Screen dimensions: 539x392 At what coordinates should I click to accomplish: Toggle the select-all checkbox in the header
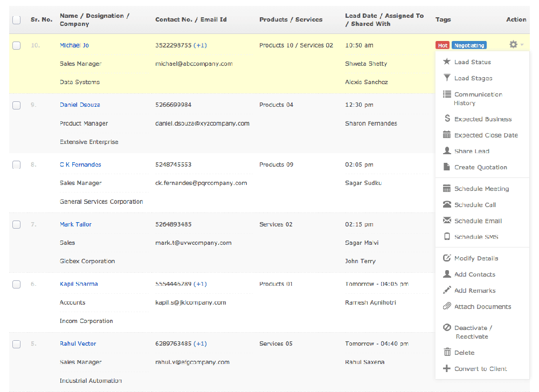[17, 20]
